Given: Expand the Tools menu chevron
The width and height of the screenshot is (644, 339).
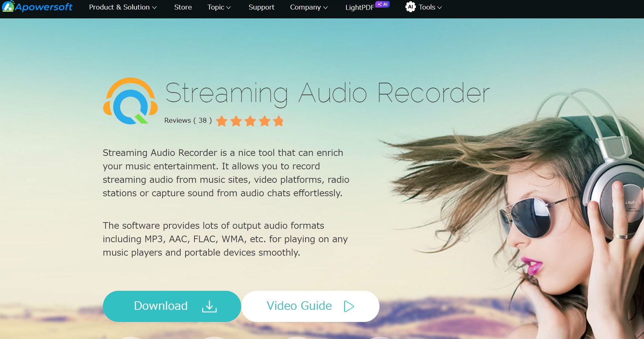Looking at the screenshot, I should click(x=439, y=8).
